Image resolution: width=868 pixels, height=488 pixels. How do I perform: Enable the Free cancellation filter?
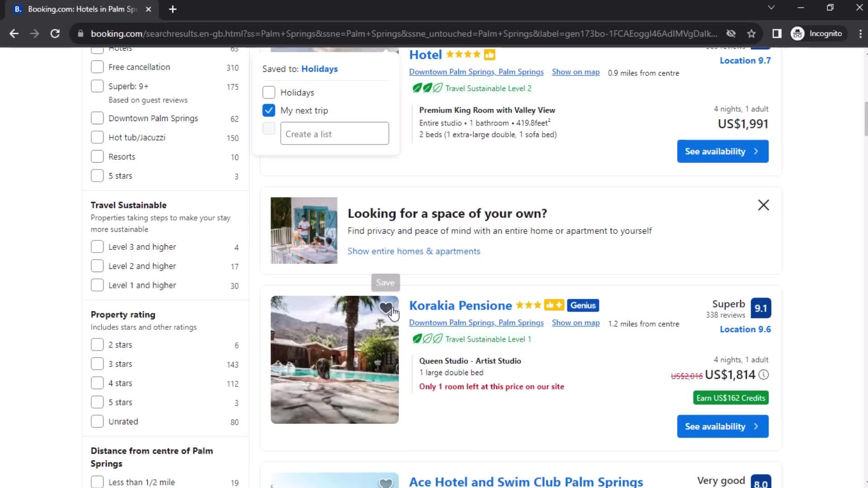pos(97,67)
